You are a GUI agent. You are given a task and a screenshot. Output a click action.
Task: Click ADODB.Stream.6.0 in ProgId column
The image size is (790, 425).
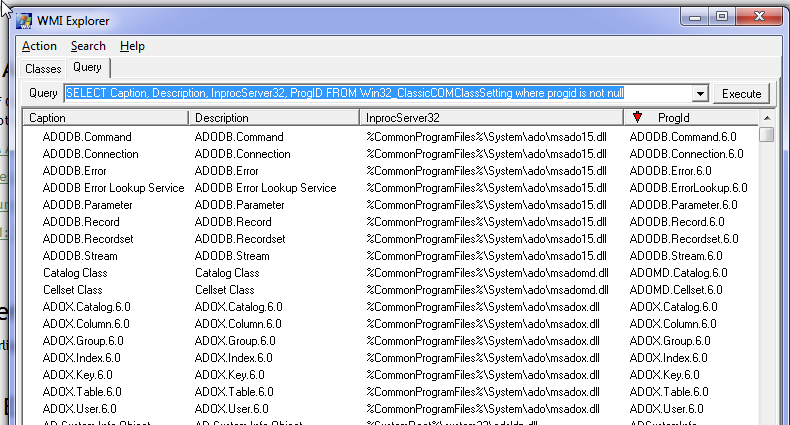676,256
